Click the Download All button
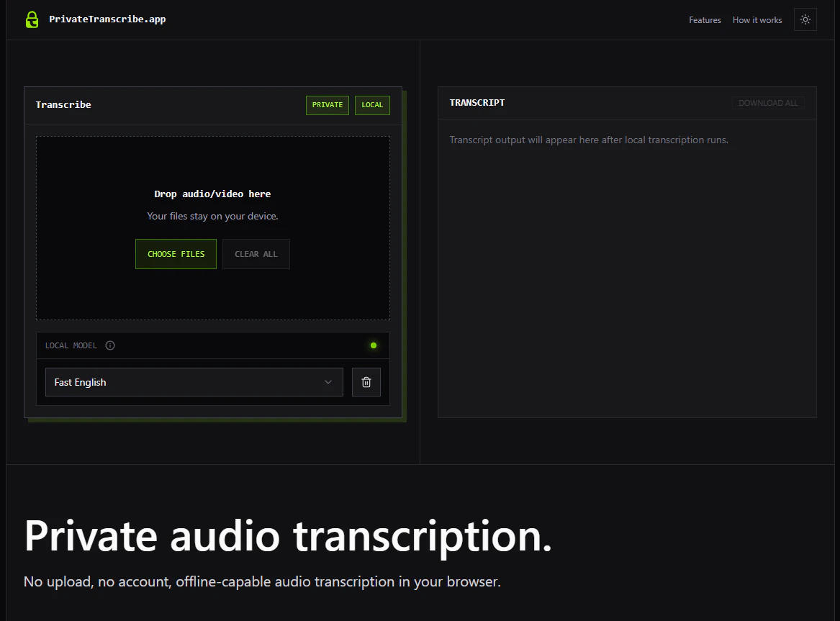Viewport: 840px width, 621px height. click(768, 104)
